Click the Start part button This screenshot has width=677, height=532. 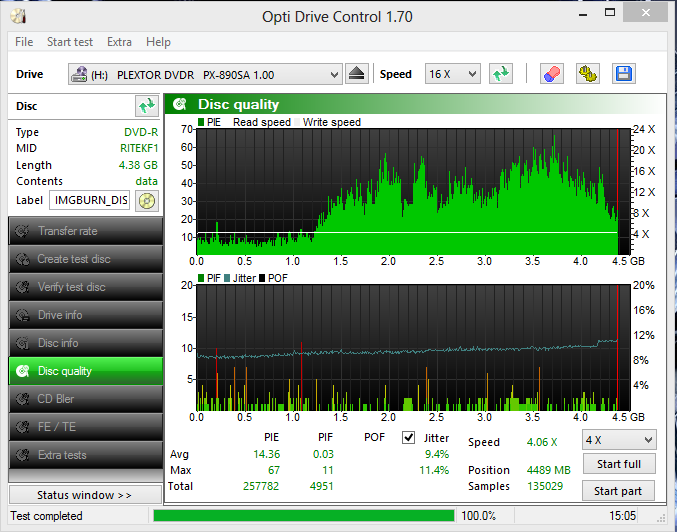pos(618,491)
